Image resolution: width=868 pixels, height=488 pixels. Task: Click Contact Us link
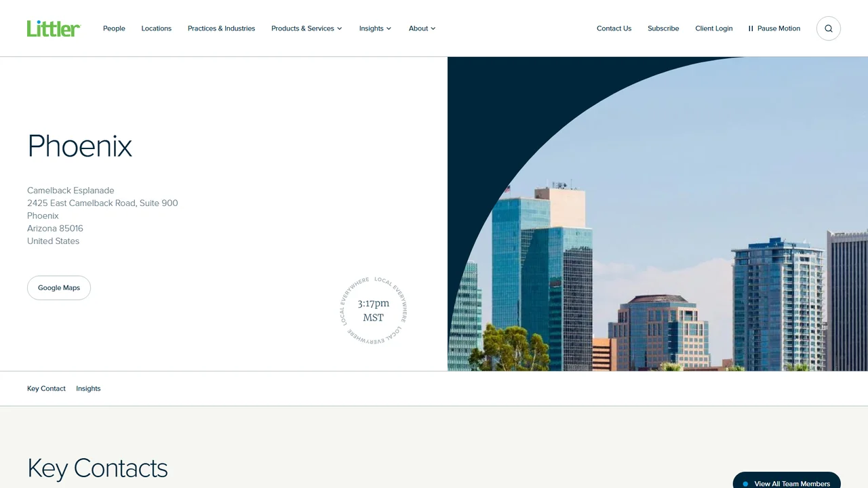coord(614,28)
